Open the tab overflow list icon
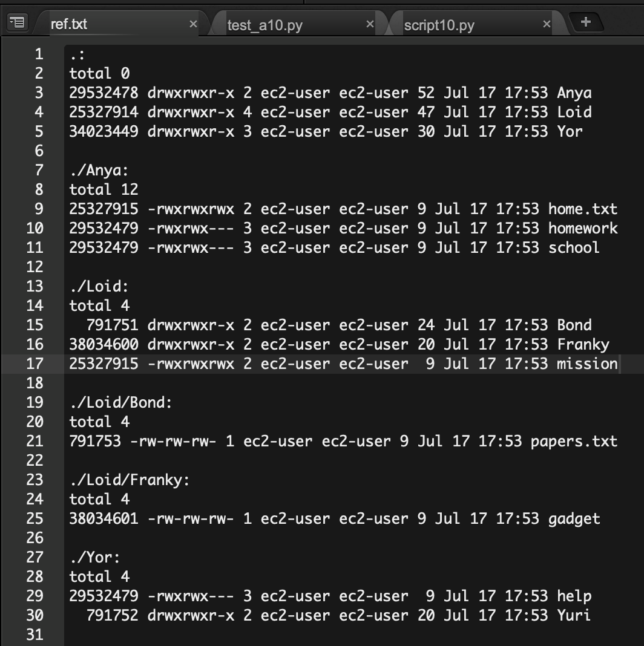The height and width of the screenshot is (646, 644). click(18, 22)
